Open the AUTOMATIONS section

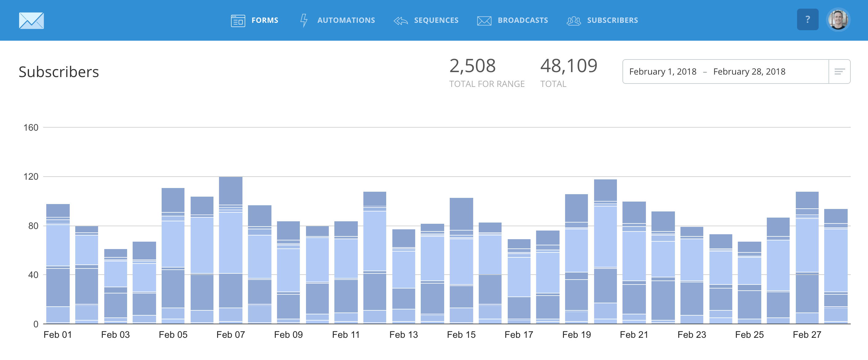pos(346,20)
